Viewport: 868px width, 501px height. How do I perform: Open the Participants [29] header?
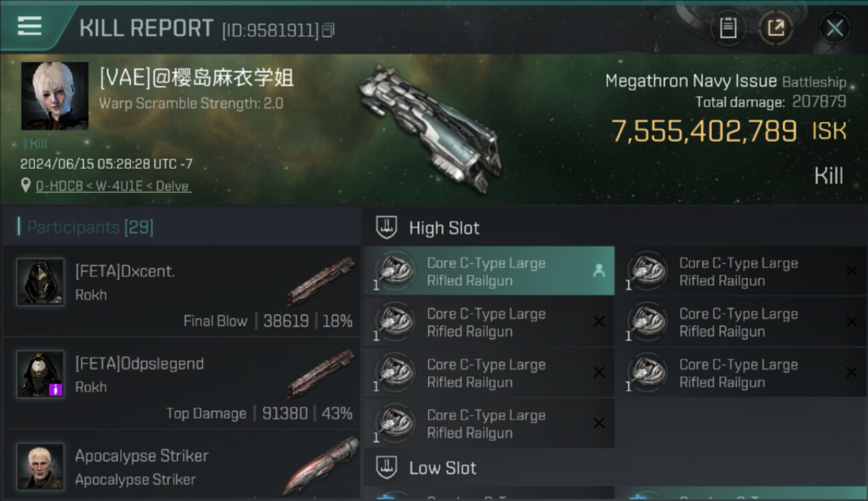90,227
